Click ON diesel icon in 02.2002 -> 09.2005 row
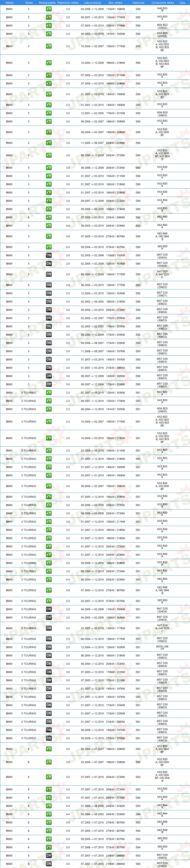The height and width of the screenshot is (868, 190). (x=49, y=302)
